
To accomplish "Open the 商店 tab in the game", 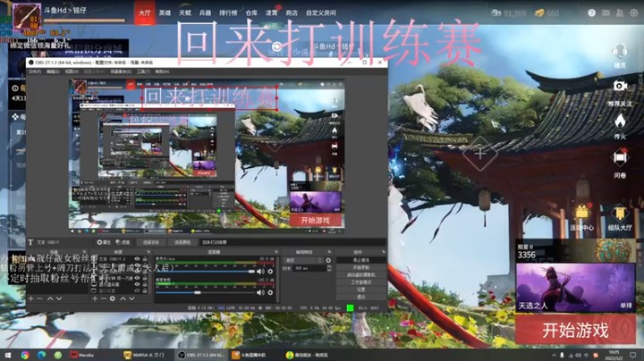I will coord(292,13).
